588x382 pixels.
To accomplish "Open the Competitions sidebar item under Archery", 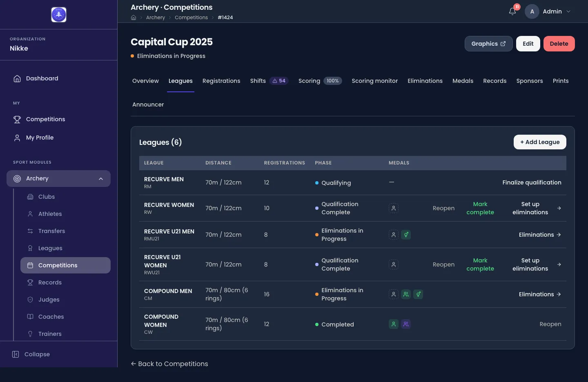I will pyautogui.click(x=65, y=265).
